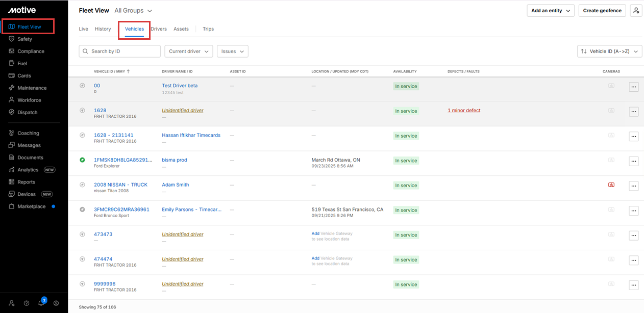This screenshot has height=313, width=644.
Task: Click the admin settings person icon in sidebar
Action: (x=11, y=303)
